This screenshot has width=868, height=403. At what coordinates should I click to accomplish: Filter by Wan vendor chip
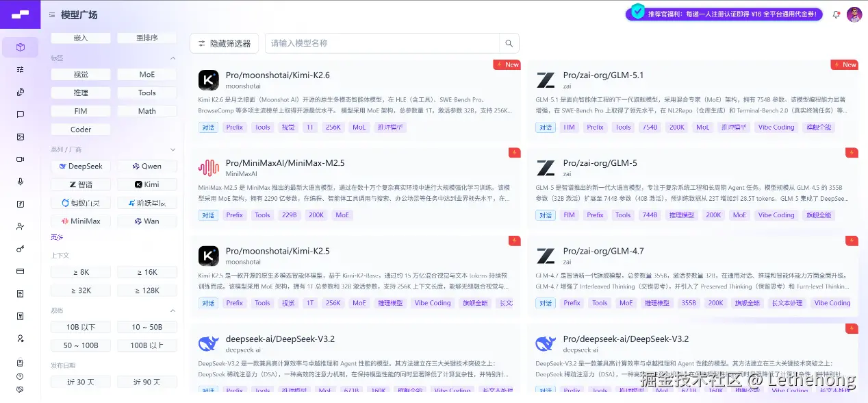147,221
